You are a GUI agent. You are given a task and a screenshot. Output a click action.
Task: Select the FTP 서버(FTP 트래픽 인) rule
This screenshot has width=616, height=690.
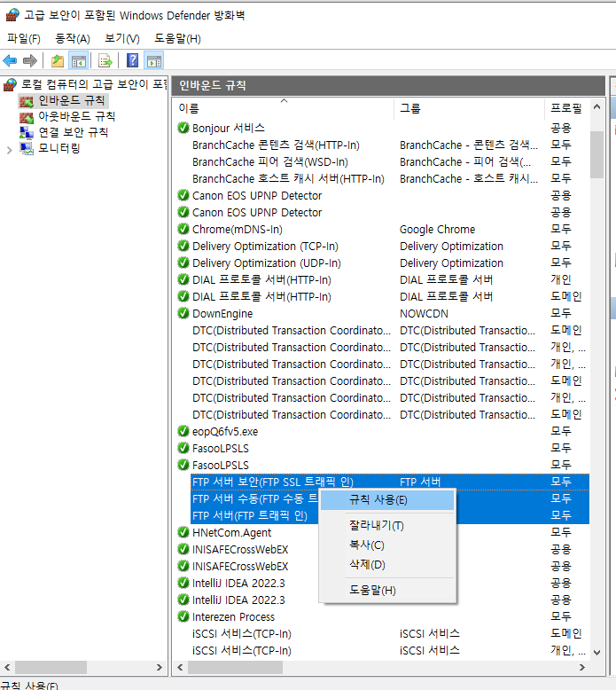[x=250, y=516]
